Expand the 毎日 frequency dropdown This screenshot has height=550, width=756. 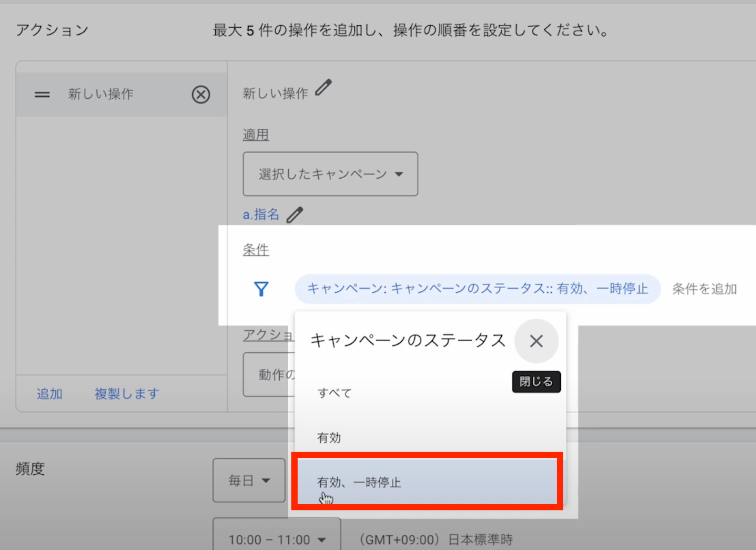[249, 480]
